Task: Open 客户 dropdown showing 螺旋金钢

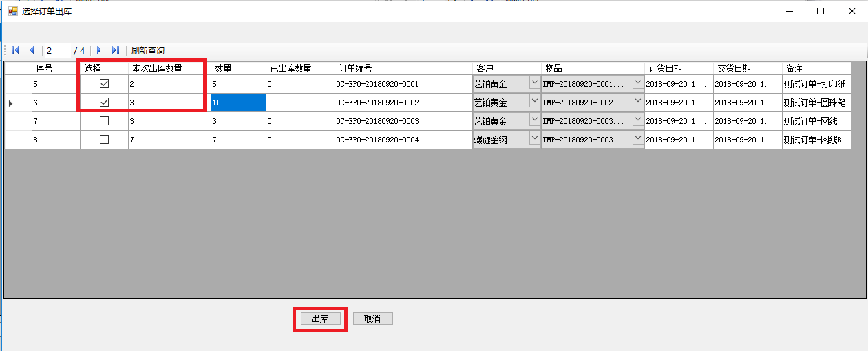Action: coord(534,138)
